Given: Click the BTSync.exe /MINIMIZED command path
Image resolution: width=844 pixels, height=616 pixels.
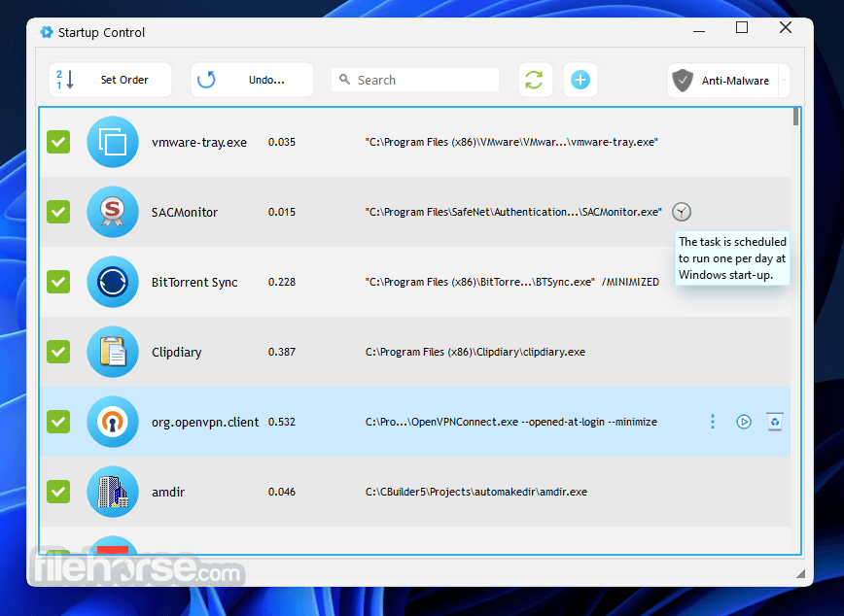Looking at the screenshot, I should [511, 282].
